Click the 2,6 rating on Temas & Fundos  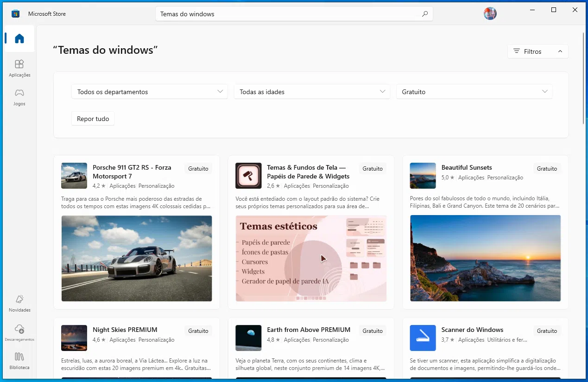pyautogui.click(x=273, y=186)
